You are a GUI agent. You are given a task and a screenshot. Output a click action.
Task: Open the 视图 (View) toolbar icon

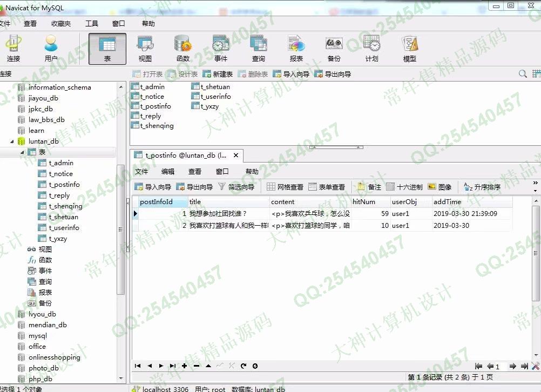[145, 48]
